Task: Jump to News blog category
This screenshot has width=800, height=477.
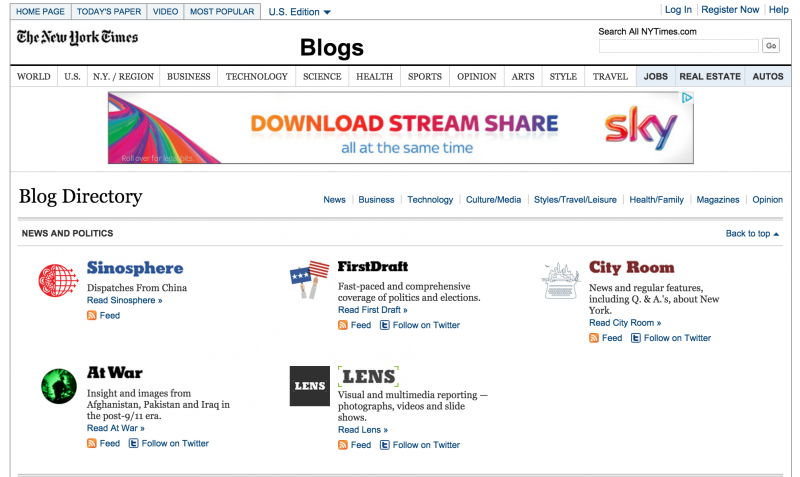Action: (334, 200)
